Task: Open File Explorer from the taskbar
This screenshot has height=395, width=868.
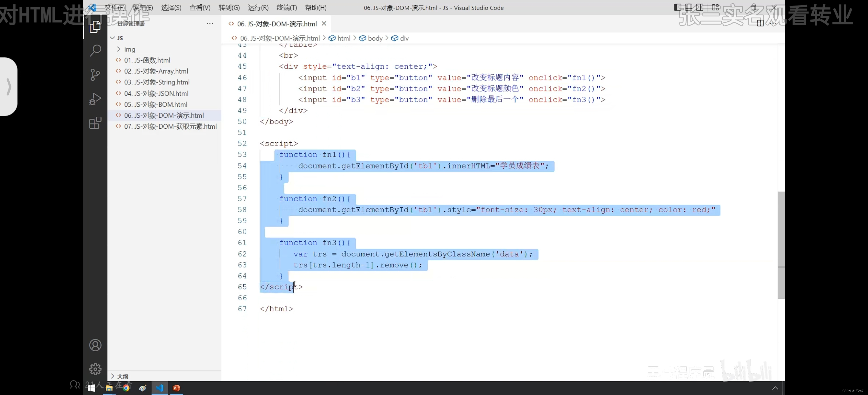Action: pos(109,388)
